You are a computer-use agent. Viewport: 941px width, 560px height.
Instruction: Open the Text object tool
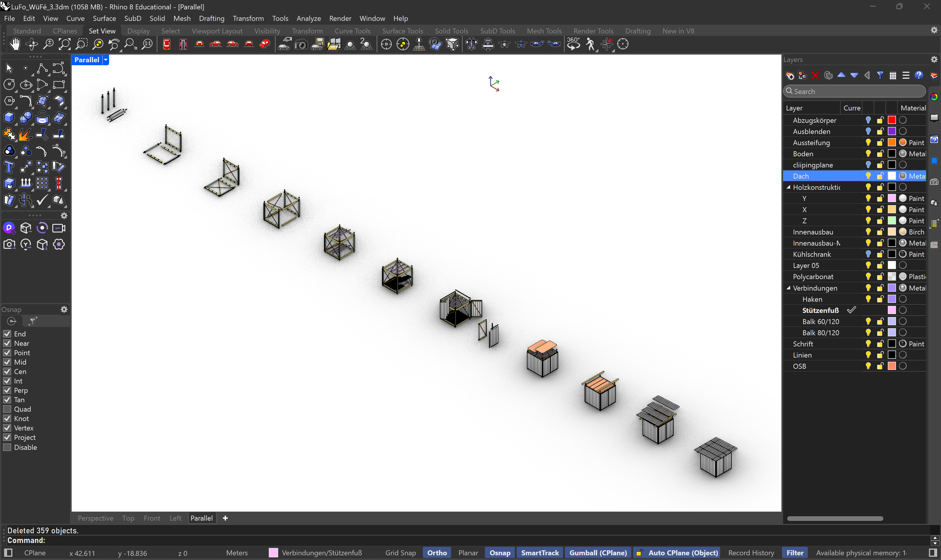coord(9,167)
